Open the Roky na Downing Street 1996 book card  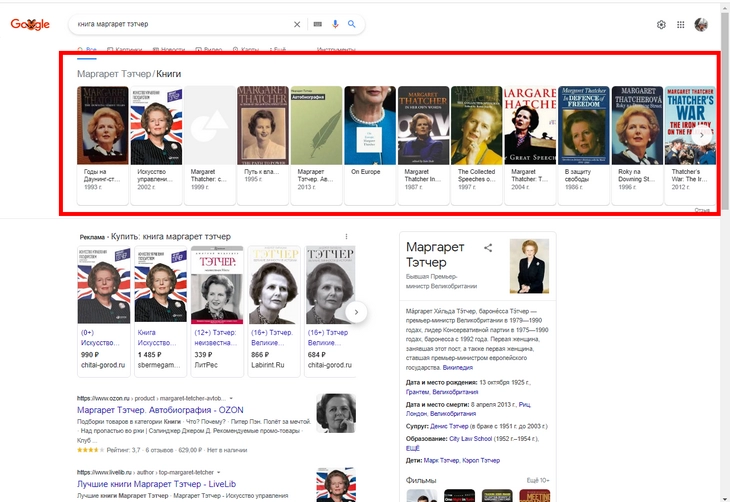[637, 145]
